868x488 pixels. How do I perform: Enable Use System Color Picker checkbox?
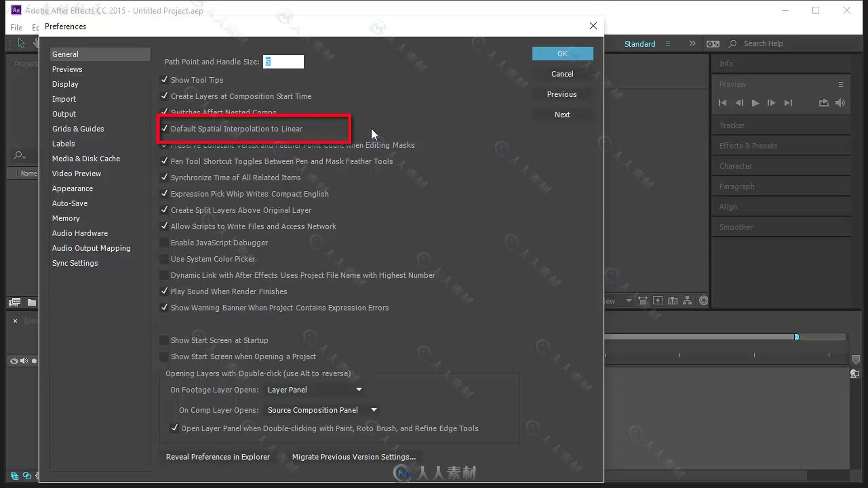(164, 259)
